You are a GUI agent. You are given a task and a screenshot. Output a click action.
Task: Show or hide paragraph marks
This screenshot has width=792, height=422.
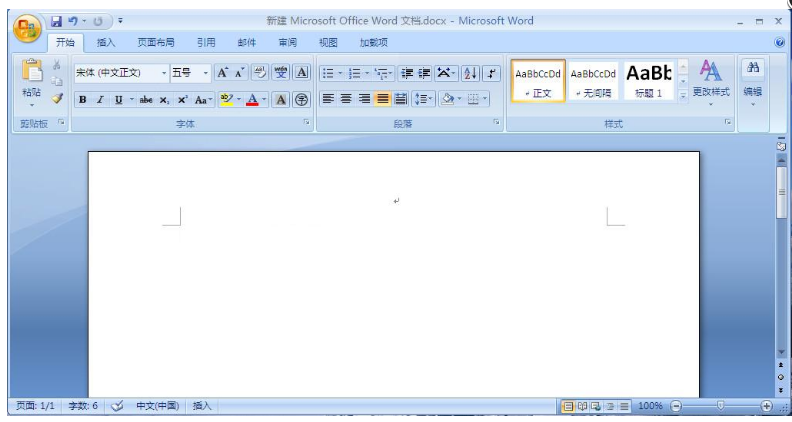click(491, 73)
